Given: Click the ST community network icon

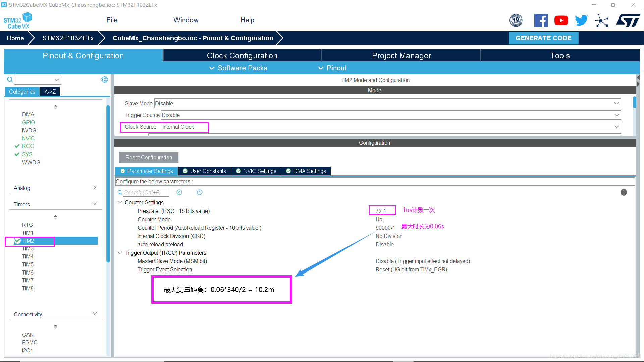Looking at the screenshot, I should click(601, 21).
